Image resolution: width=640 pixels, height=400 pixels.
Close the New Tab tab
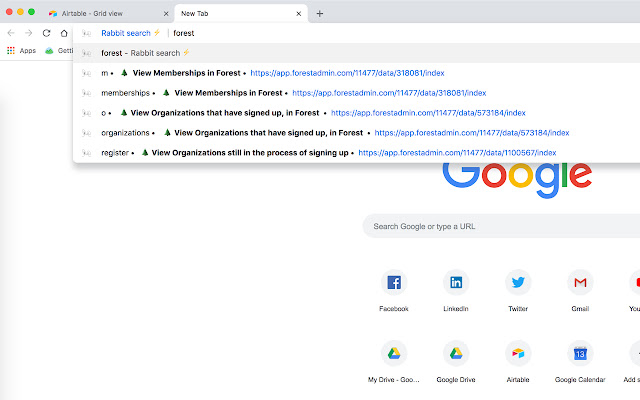tap(299, 13)
